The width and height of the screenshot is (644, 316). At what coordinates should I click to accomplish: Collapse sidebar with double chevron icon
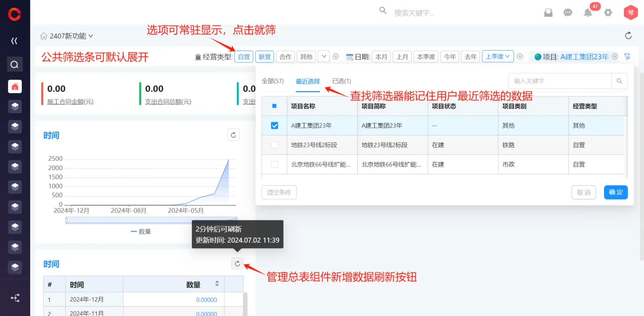(14, 41)
